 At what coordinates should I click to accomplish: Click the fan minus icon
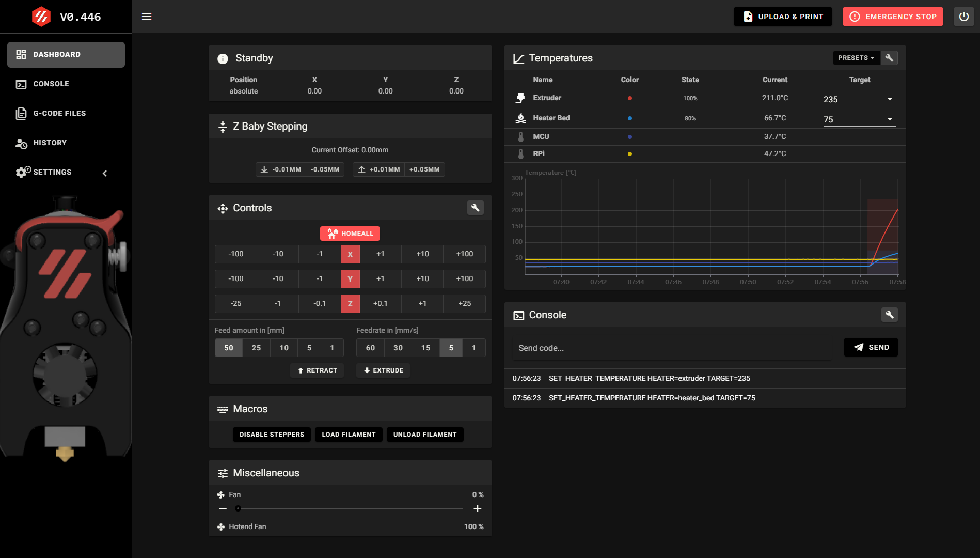[223, 508]
